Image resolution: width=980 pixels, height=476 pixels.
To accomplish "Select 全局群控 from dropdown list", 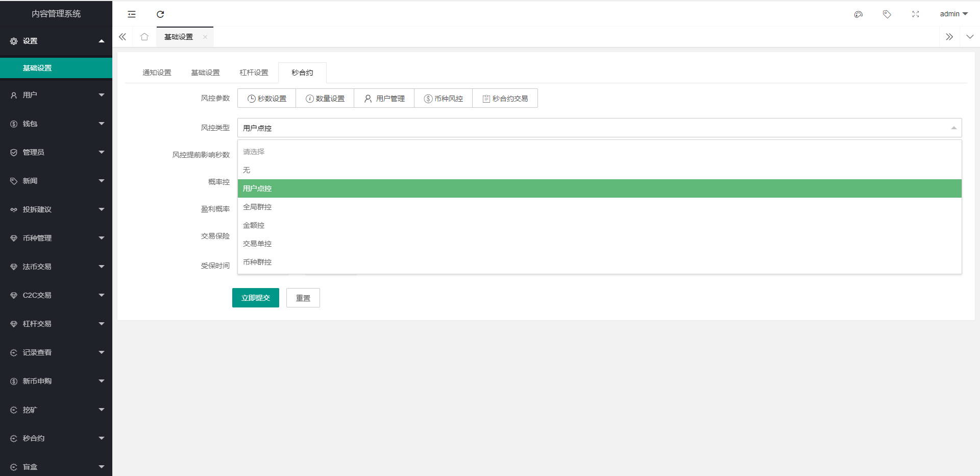I will click(x=257, y=207).
